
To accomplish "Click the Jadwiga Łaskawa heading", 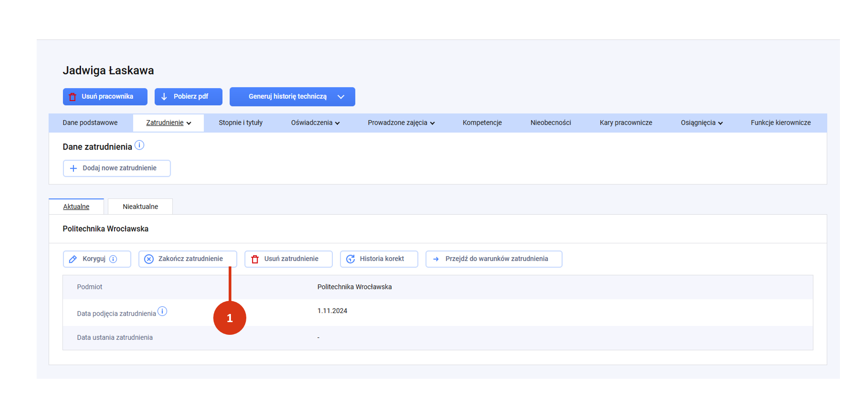I will [108, 71].
